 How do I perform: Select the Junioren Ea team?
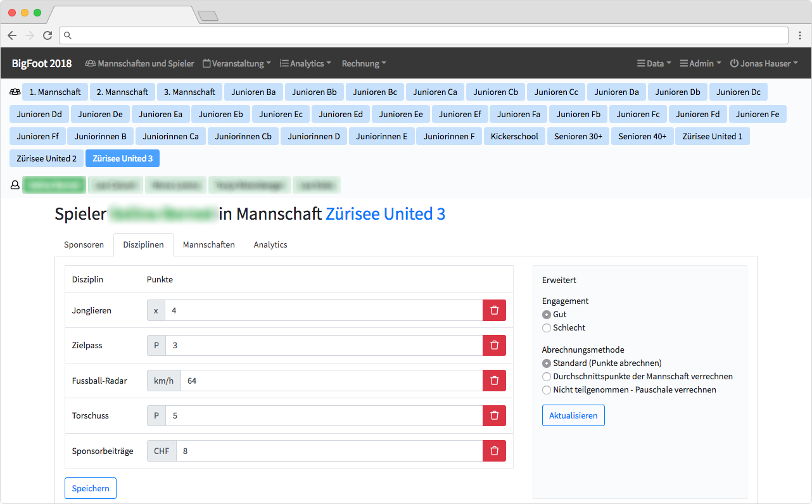(160, 114)
